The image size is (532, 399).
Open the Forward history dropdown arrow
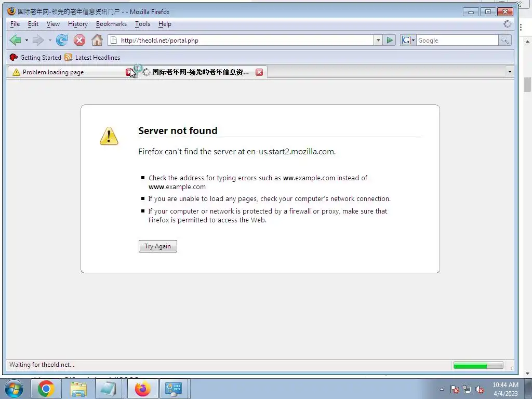click(50, 40)
